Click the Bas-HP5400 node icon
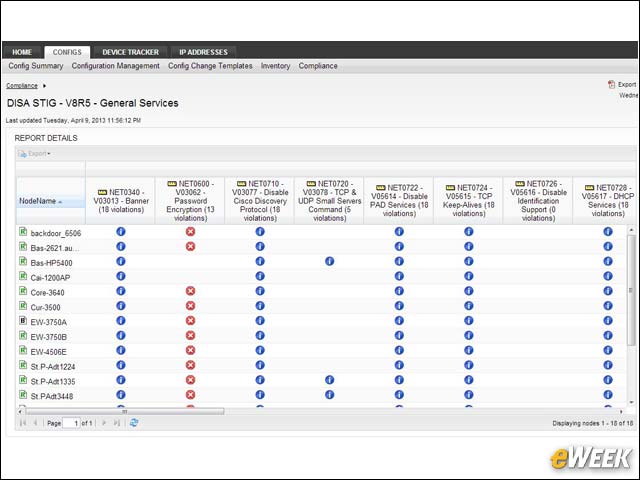 tap(23, 261)
